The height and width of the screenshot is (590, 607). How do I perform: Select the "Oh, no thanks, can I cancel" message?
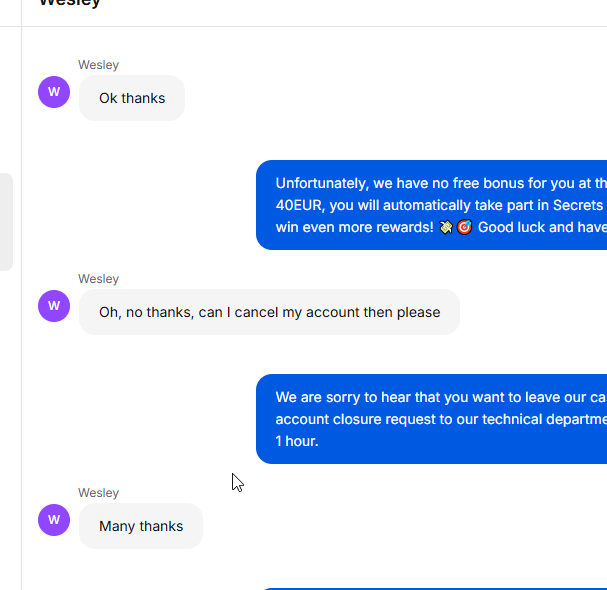[269, 312]
